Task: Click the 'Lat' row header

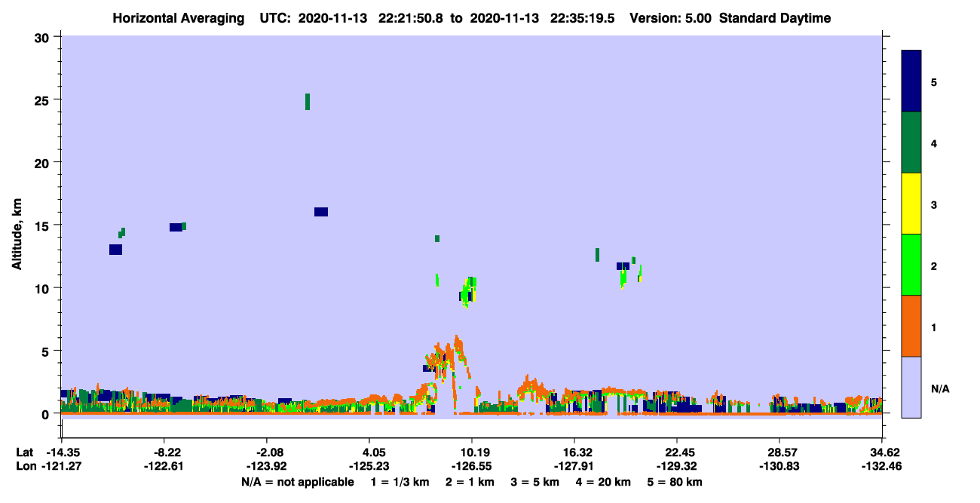Action: tap(24, 452)
